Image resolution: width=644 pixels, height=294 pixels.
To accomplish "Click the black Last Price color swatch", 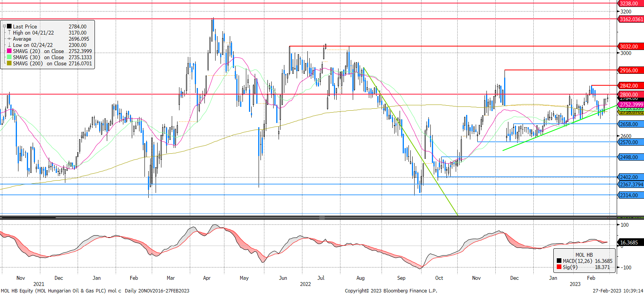I will tap(9, 27).
